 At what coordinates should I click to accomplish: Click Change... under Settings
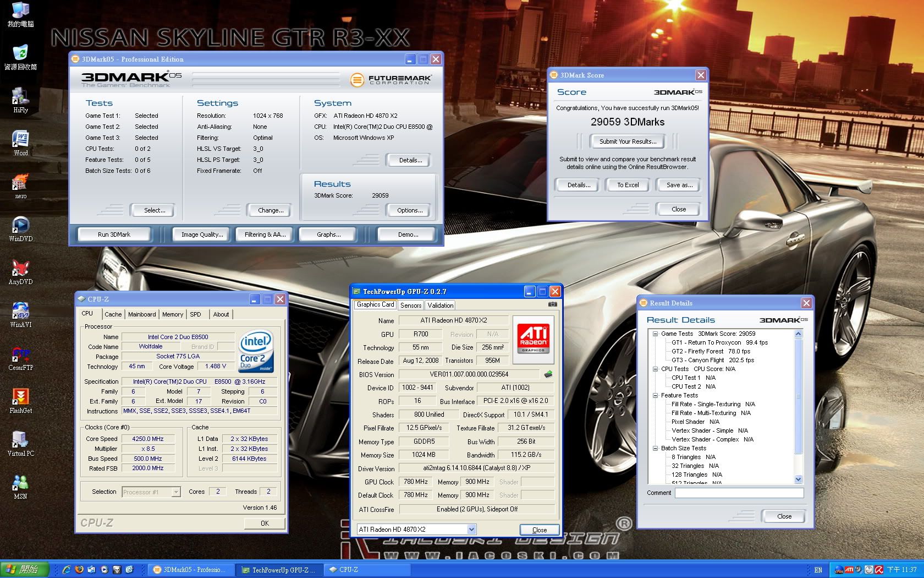point(271,210)
